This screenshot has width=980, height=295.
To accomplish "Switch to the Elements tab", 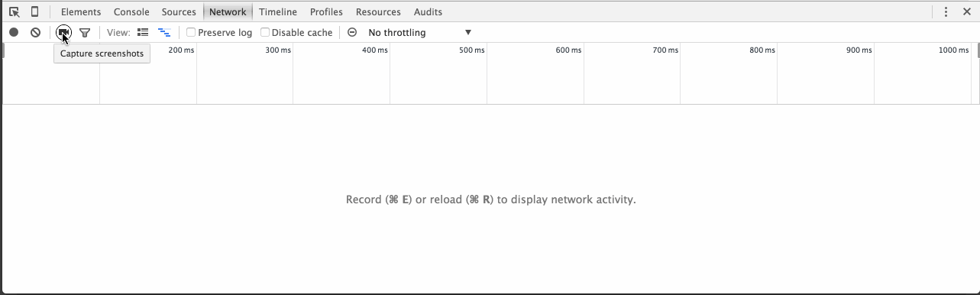I will (x=81, y=12).
